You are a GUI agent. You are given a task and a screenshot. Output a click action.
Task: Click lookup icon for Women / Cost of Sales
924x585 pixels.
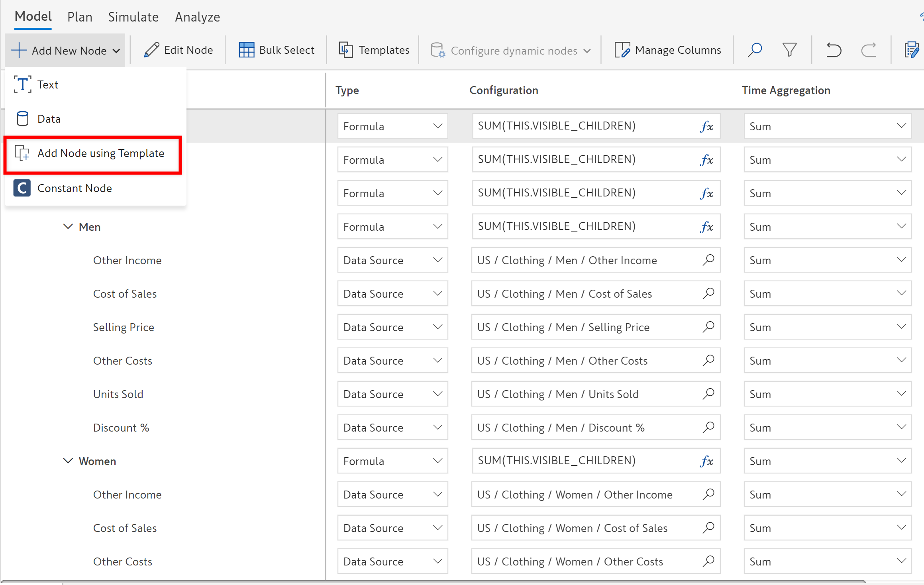coord(708,528)
